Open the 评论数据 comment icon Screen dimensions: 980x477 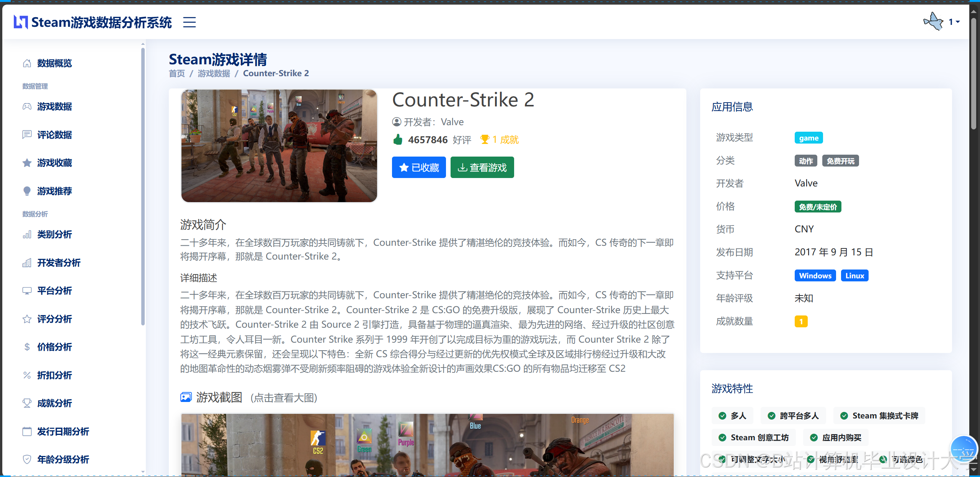click(27, 134)
